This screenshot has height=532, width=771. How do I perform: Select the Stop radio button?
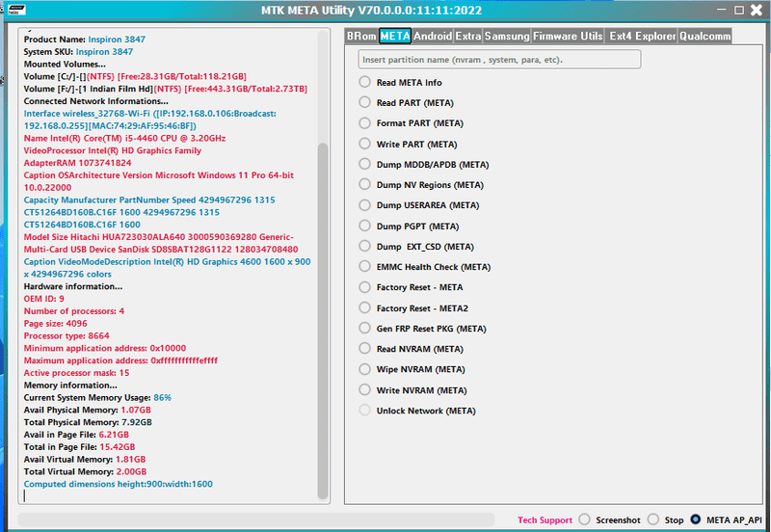(653, 519)
